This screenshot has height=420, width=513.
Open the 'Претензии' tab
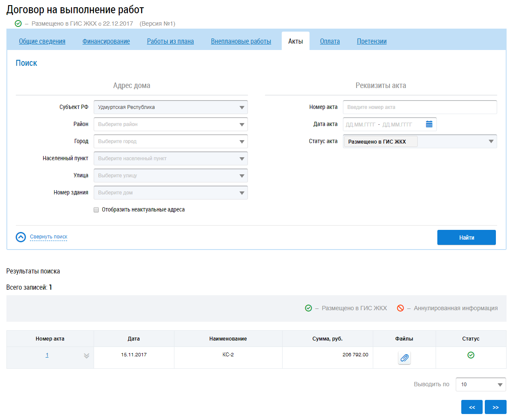(x=371, y=41)
